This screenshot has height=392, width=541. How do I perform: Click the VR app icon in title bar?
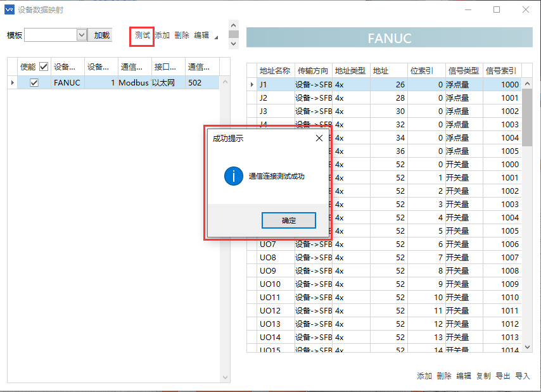tap(10, 9)
